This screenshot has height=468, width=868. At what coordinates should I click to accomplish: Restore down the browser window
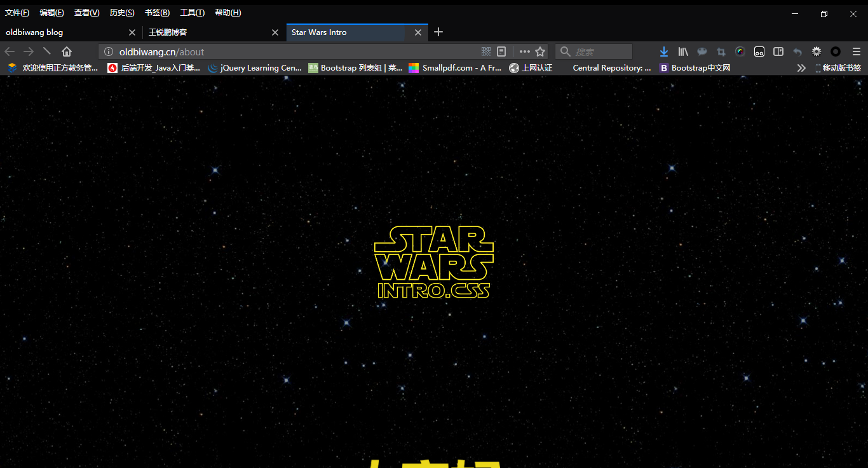(824, 13)
